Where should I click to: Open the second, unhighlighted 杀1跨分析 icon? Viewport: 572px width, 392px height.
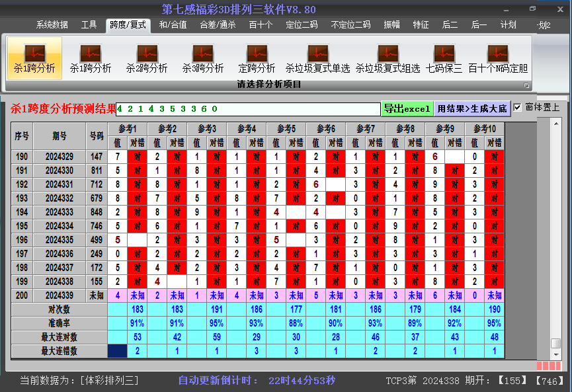(91, 58)
